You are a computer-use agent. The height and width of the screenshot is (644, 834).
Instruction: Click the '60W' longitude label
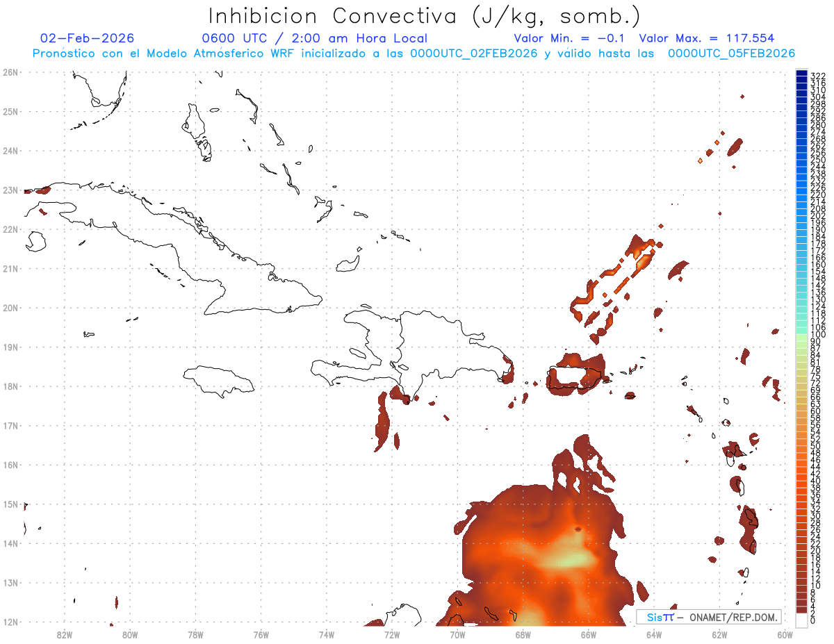[785, 634]
